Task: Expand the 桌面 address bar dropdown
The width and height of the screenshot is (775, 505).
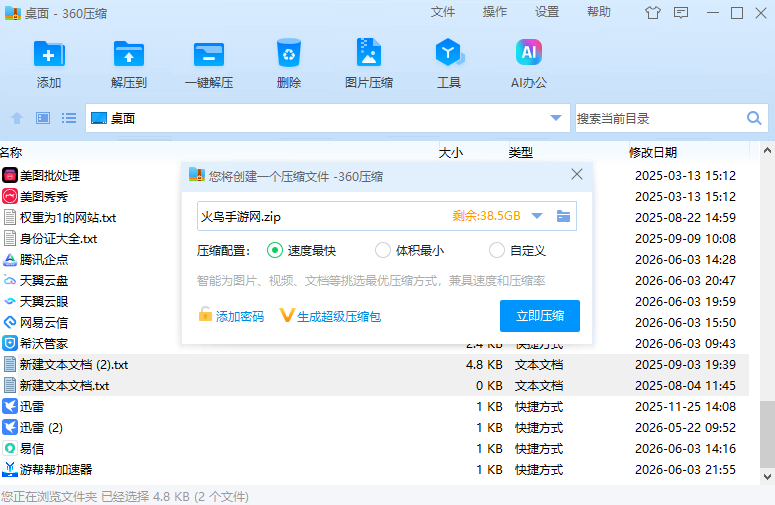Action: (556, 118)
